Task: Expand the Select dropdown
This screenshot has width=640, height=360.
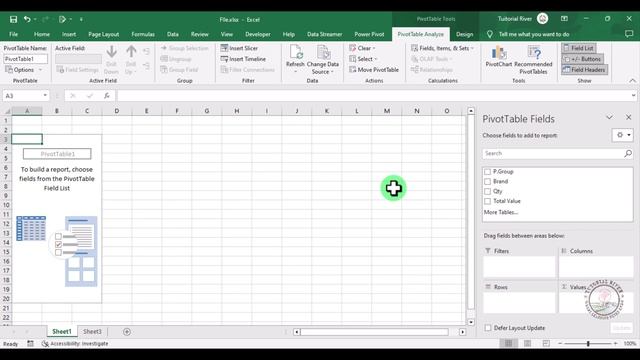Action: (363, 59)
